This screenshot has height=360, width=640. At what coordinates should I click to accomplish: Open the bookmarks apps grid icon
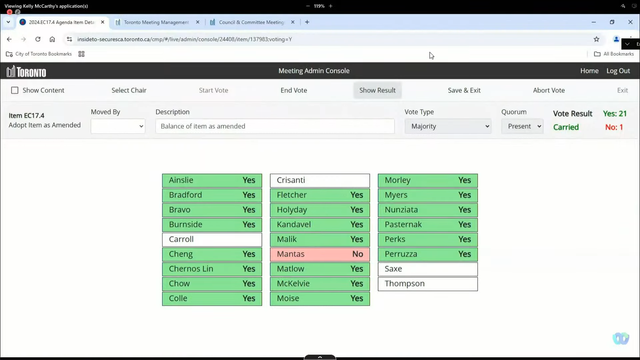(82, 54)
